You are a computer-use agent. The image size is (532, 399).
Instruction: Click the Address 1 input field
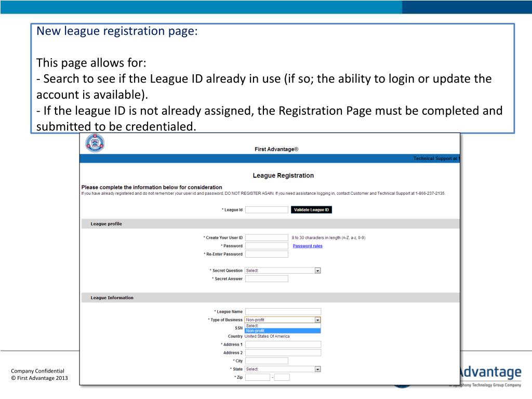[283, 344]
